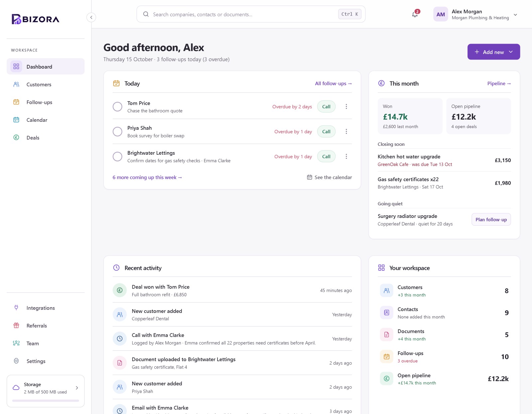Click the Copperleaf Dental new customer icon
This screenshot has width=532, height=414.
coord(120,314)
